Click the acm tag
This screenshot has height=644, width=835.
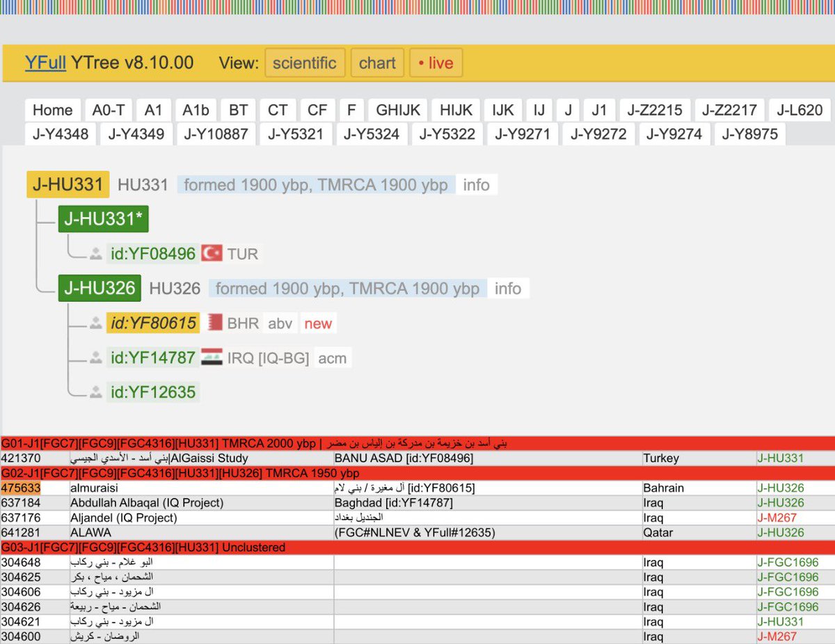click(x=332, y=359)
